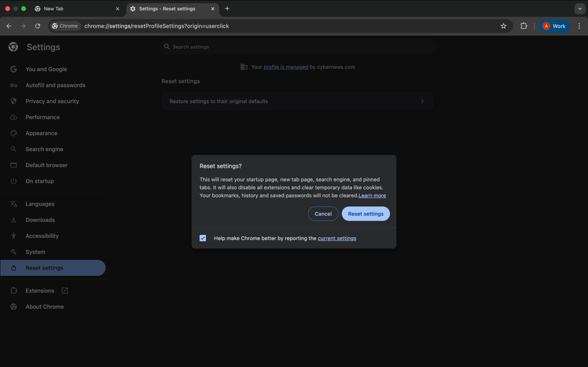Click the On startup power icon
588x367 pixels.
tap(14, 181)
